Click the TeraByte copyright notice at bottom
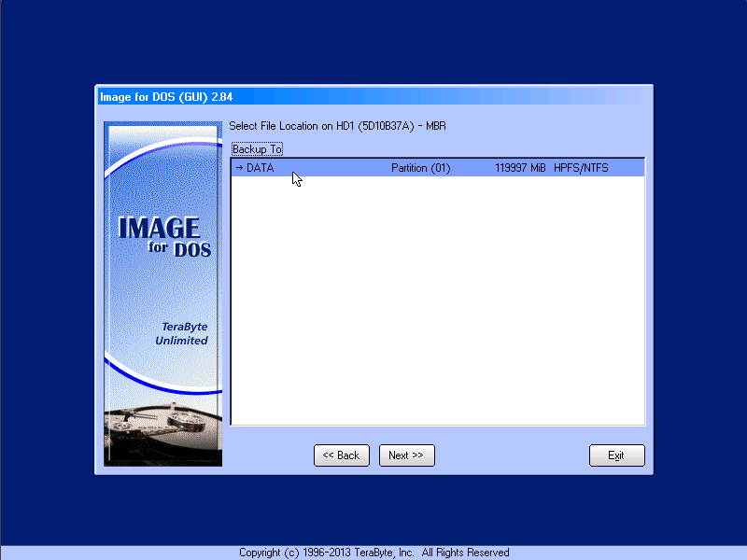The height and width of the screenshot is (560, 747). pos(373,553)
